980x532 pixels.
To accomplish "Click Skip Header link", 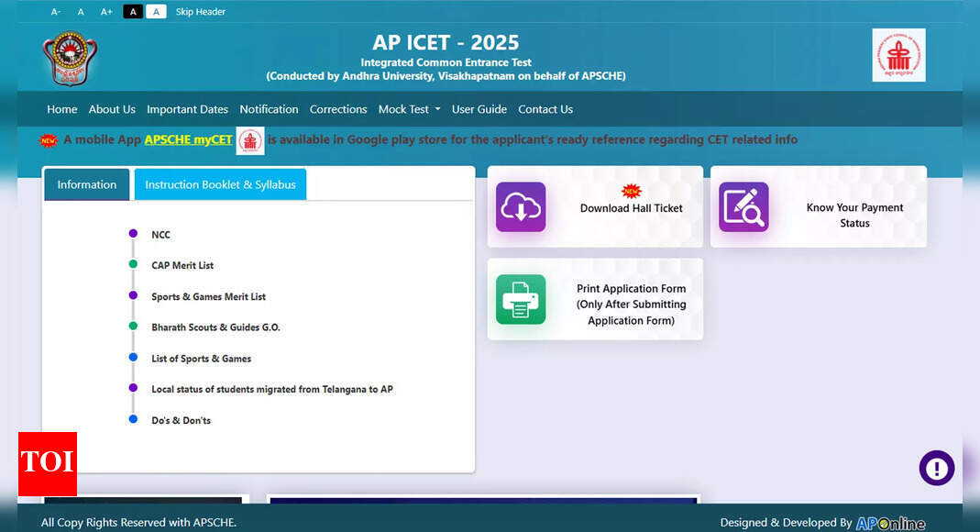I will pyautogui.click(x=200, y=12).
